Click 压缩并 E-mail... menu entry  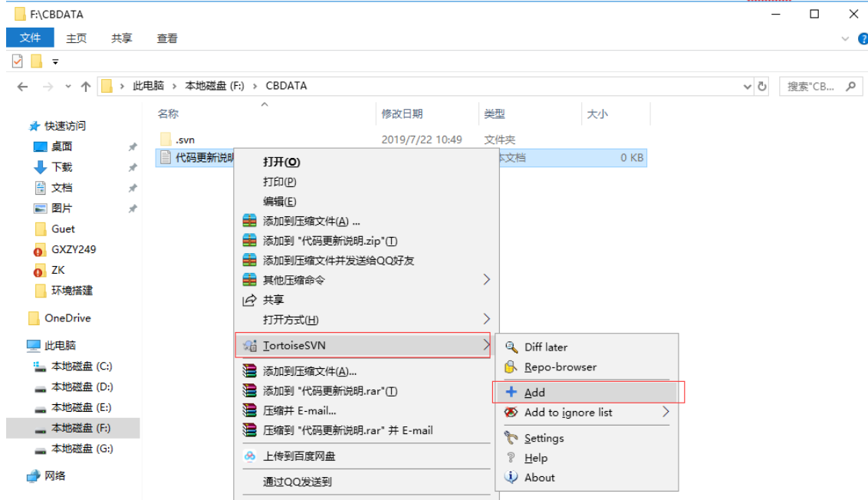367,411
